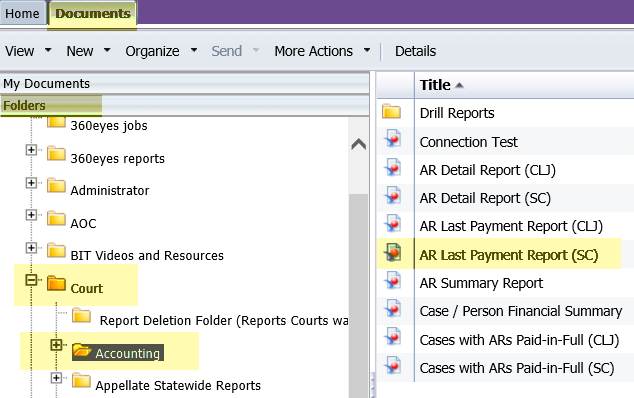Click the folder tree scrollbar thumb
634x398 pixels.
[x=359, y=295]
